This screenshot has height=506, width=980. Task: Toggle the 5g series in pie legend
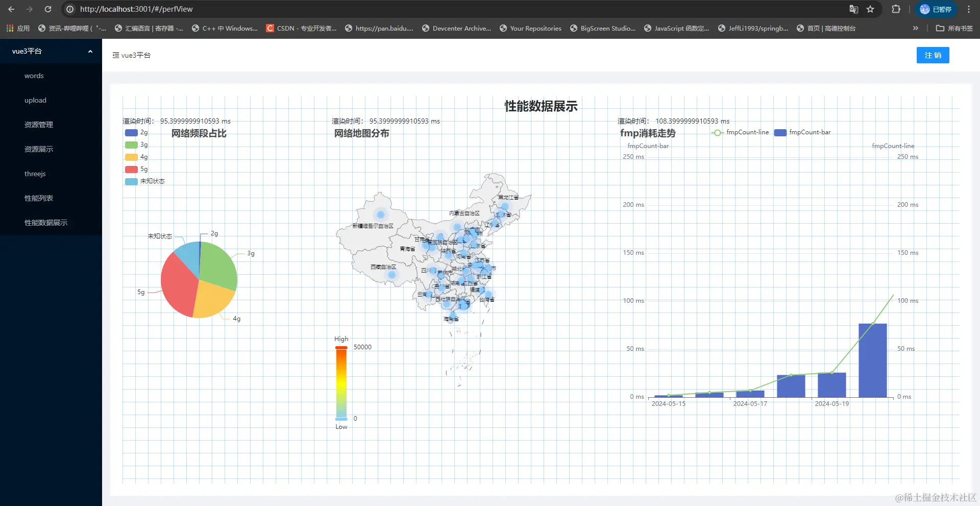136,170
